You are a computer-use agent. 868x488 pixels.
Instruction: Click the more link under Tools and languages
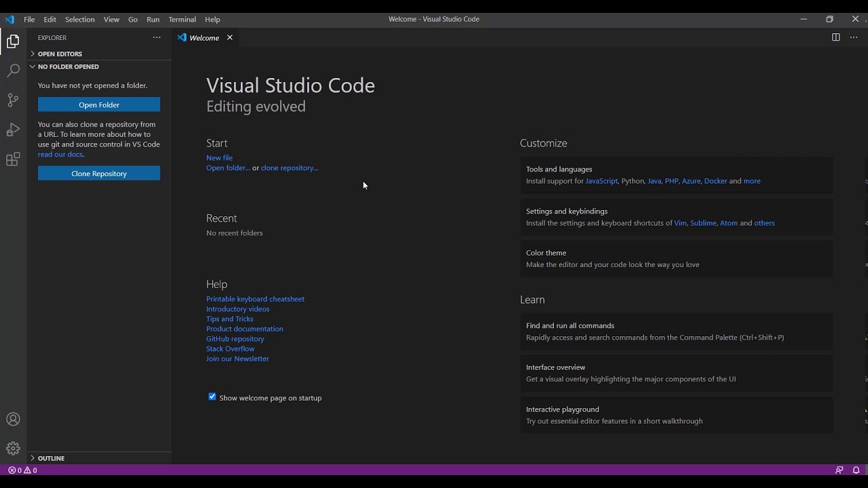click(752, 181)
